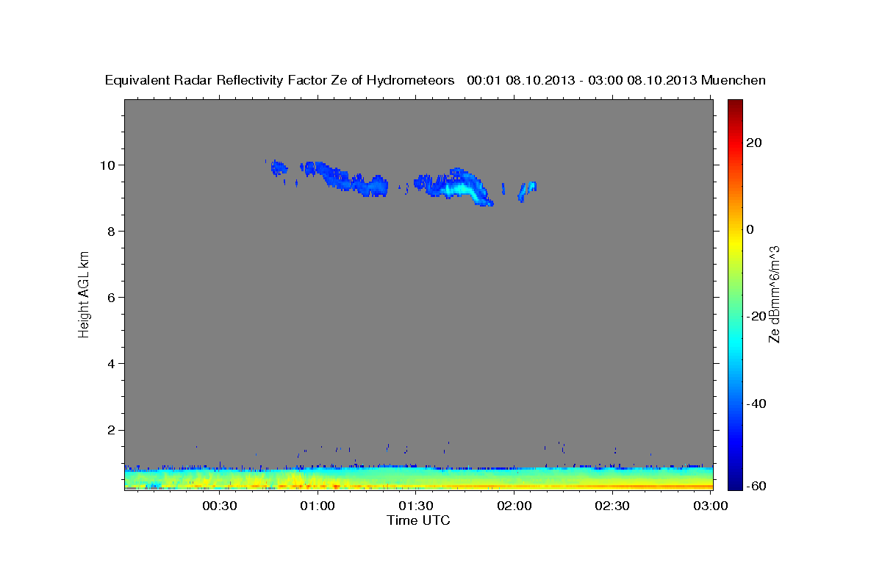Click the '01:00' time tick label
882x588 pixels.
click(x=318, y=506)
